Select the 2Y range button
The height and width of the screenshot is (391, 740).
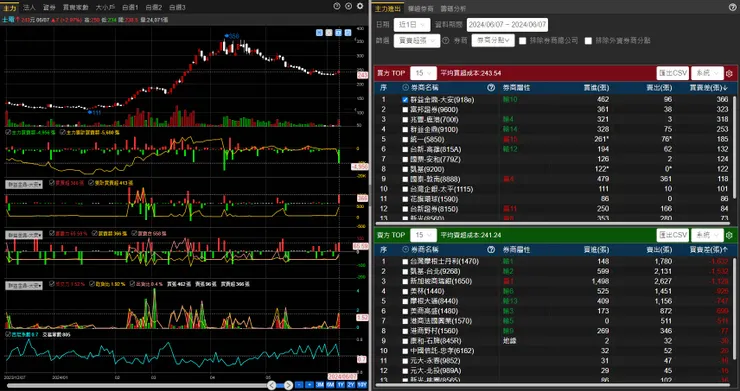(351, 385)
